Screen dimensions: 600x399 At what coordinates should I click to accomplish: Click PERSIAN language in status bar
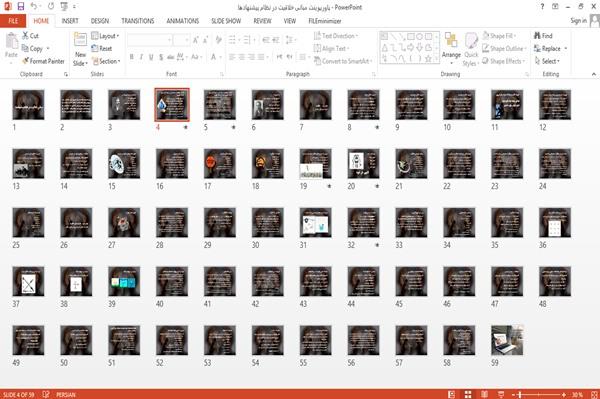[66, 394]
